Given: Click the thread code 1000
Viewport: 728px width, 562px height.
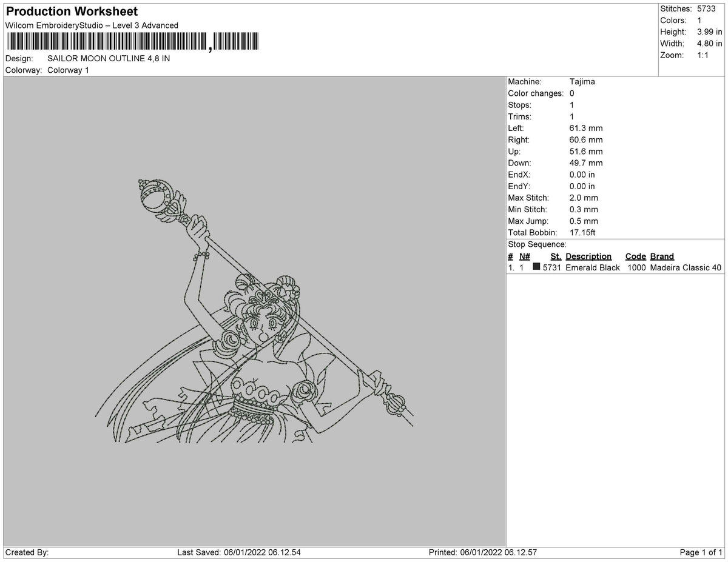Looking at the screenshot, I should point(636,267).
